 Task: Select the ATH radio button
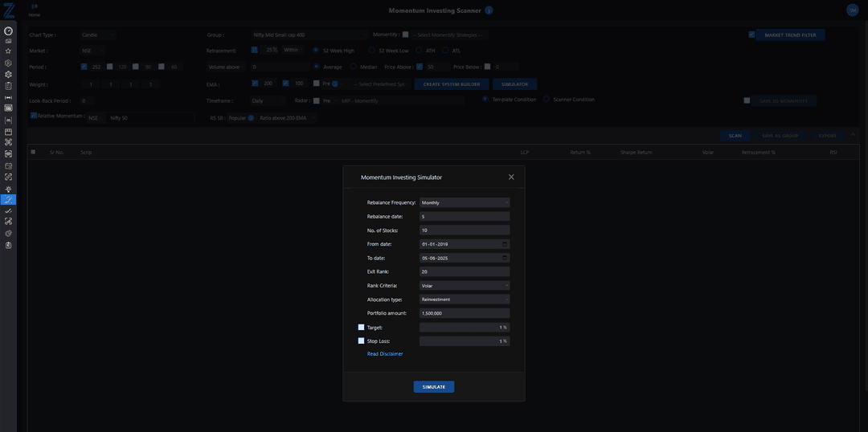[x=419, y=50]
